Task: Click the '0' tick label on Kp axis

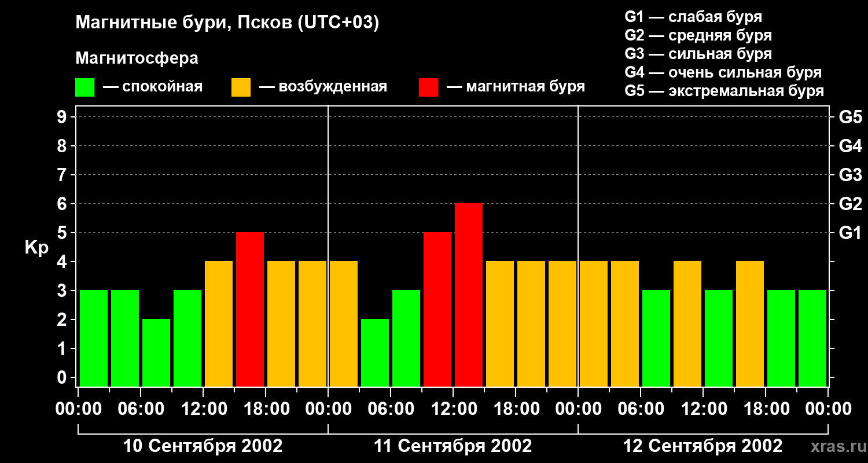Action: point(63,377)
